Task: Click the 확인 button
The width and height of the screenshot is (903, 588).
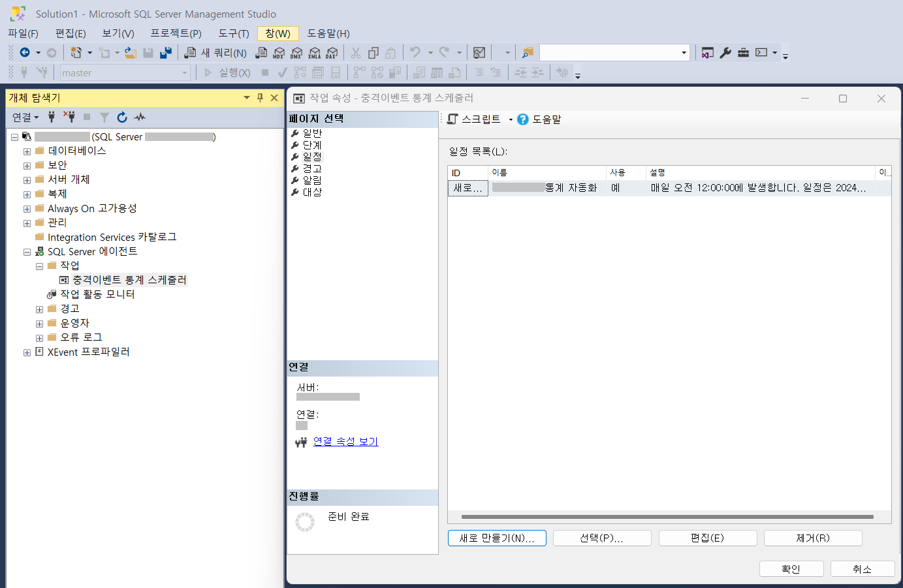Action: [x=791, y=569]
